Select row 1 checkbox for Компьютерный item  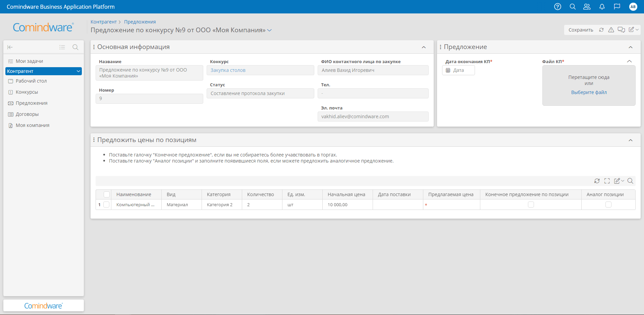pyautogui.click(x=106, y=205)
